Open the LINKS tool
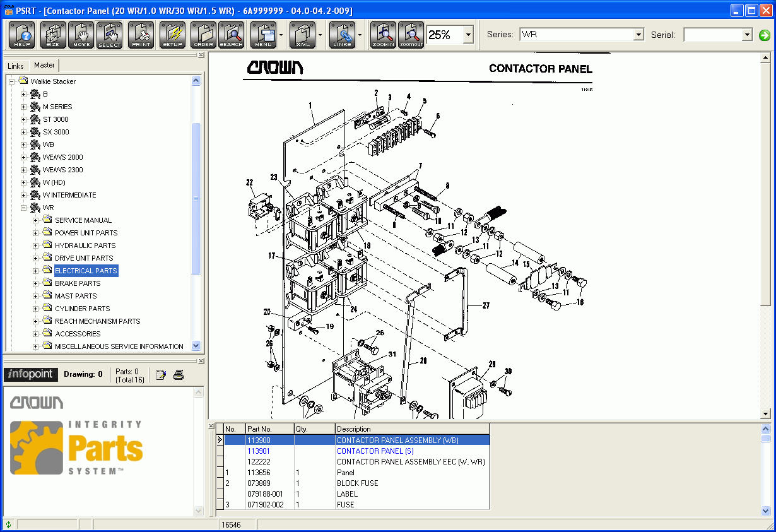The height and width of the screenshot is (532, 776). pyautogui.click(x=343, y=35)
